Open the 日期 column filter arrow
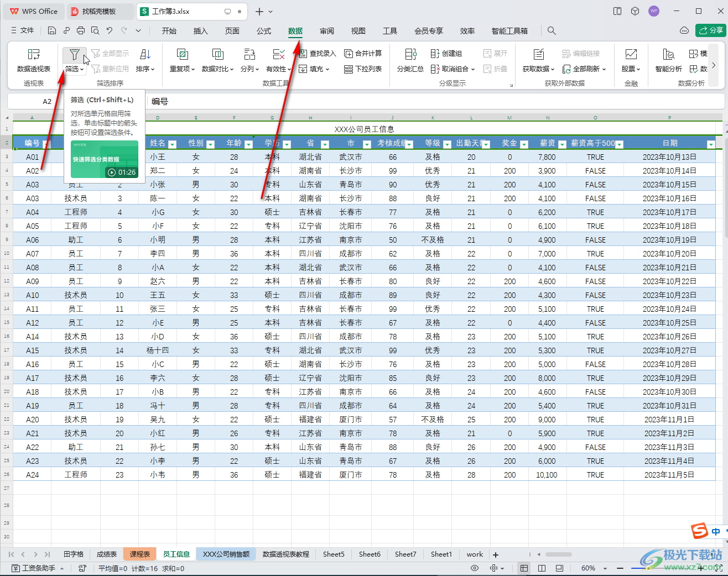Viewport: 728px width, 576px height. tap(711, 144)
